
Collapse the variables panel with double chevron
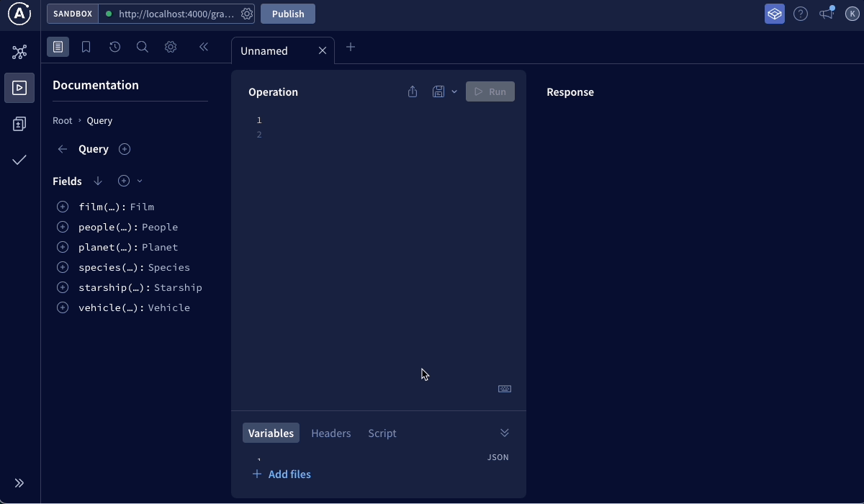click(x=504, y=433)
